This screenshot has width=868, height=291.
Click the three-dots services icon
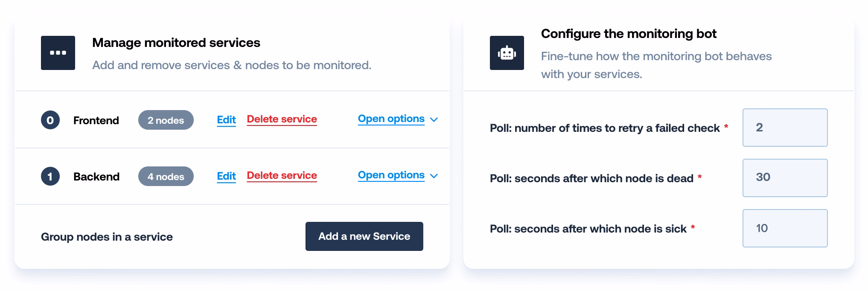click(x=58, y=53)
